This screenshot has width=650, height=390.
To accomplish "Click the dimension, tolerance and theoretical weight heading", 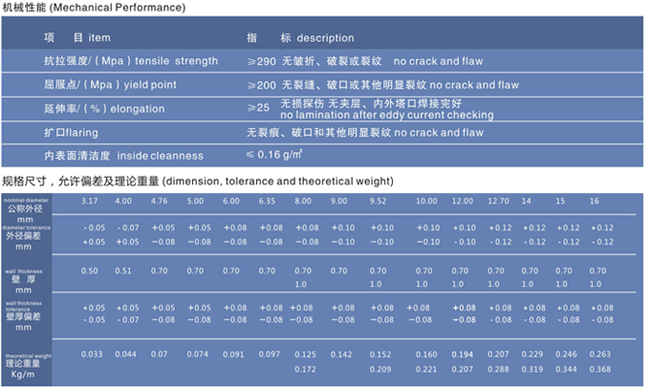I will pyautogui.click(x=197, y=182).
